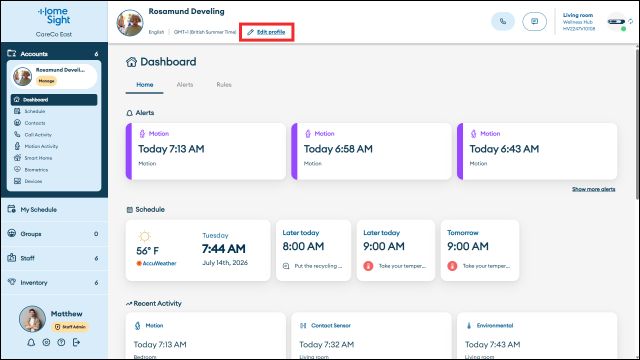Click the Manage badge on Rosamund's account
This screenshot has height=360, width=640.
[x=47, y=81]
